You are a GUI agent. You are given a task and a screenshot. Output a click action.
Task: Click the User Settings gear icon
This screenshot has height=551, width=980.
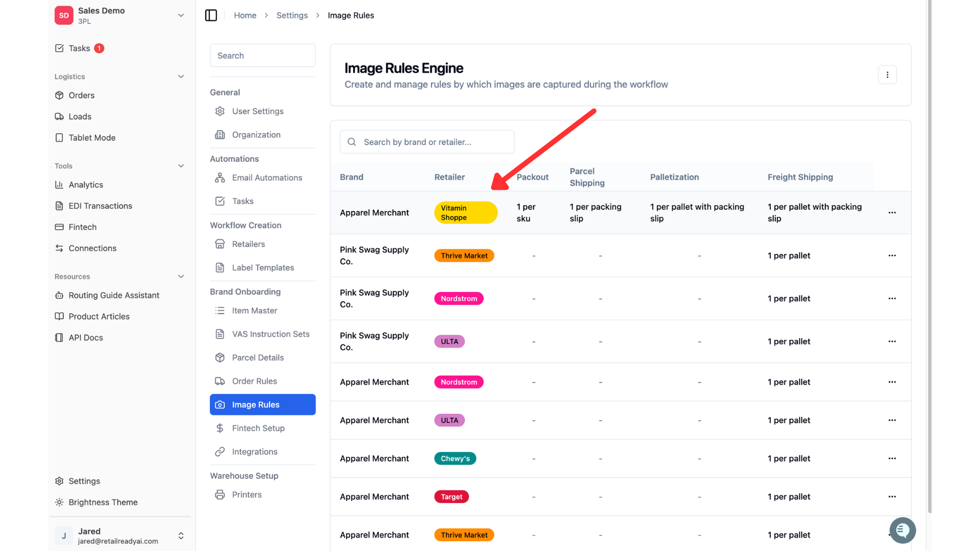220,111
